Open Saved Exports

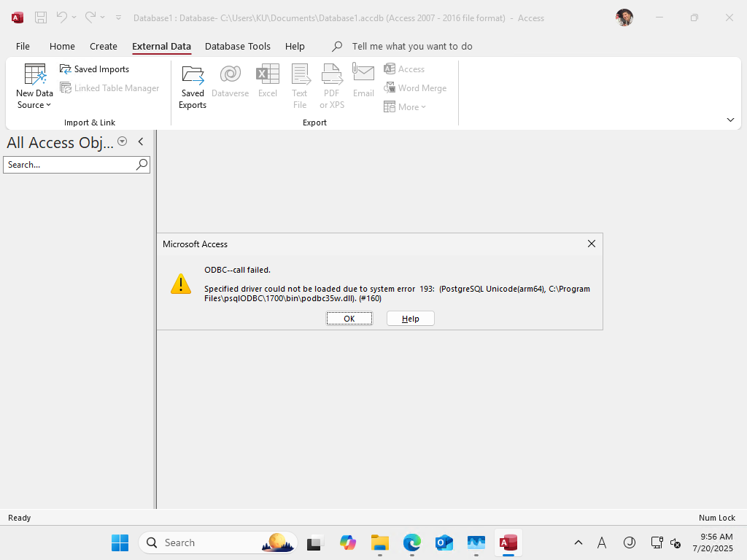[x=193, y=87]
